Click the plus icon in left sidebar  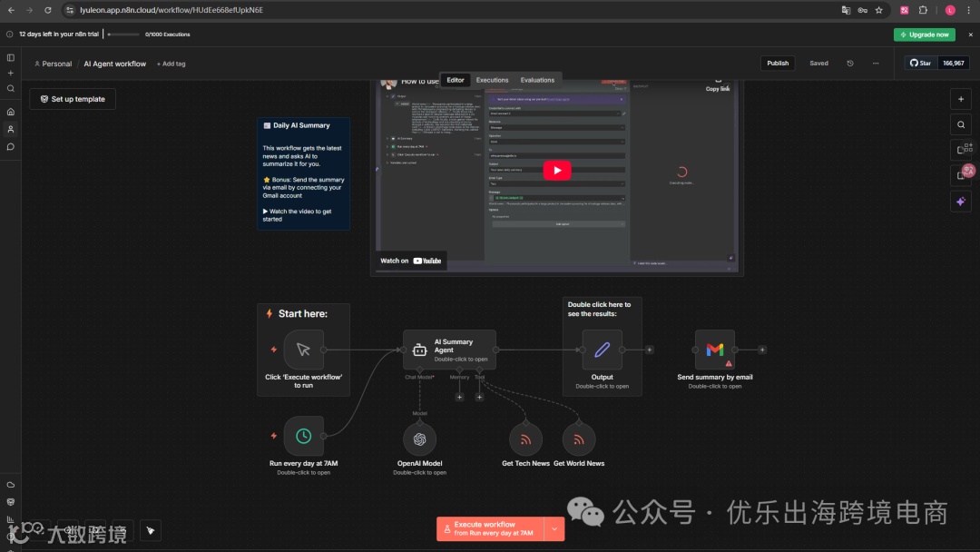[11, 74]
